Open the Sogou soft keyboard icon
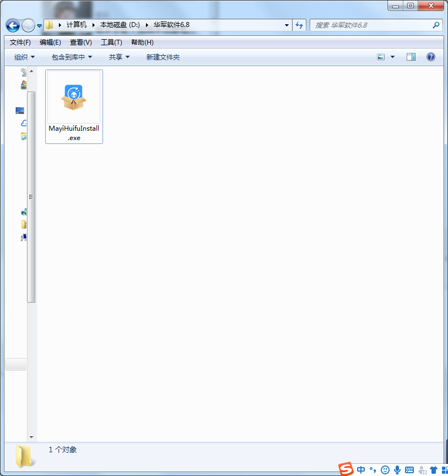Screen dimensions: 448x476 point(409,470)
